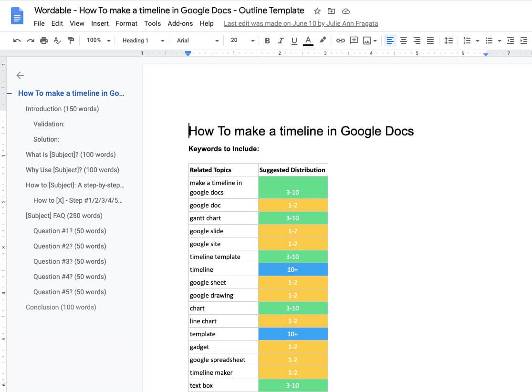This screenshot has width=532, height=392.
Task: Open the zoom level 100% dropdown
Action: point(98,41)
